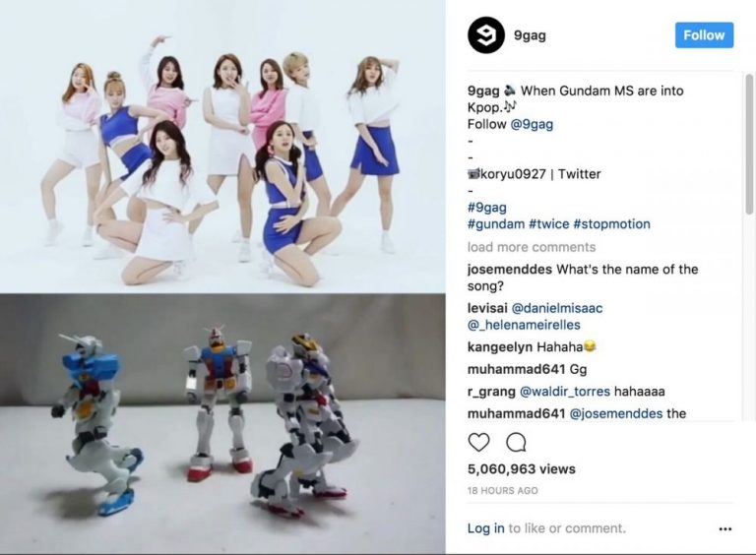Play the Gundam Kpop video post

tap(222, 277)
